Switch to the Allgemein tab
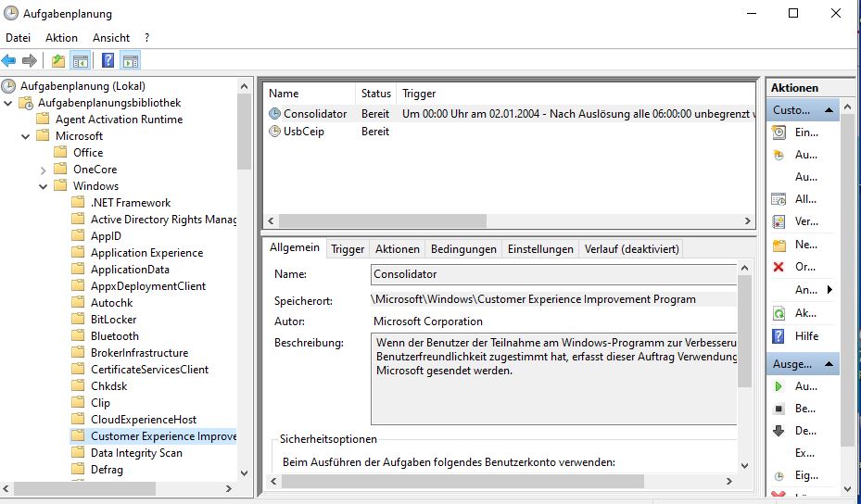The image size is (861, 504). click(x=295, y=247)
